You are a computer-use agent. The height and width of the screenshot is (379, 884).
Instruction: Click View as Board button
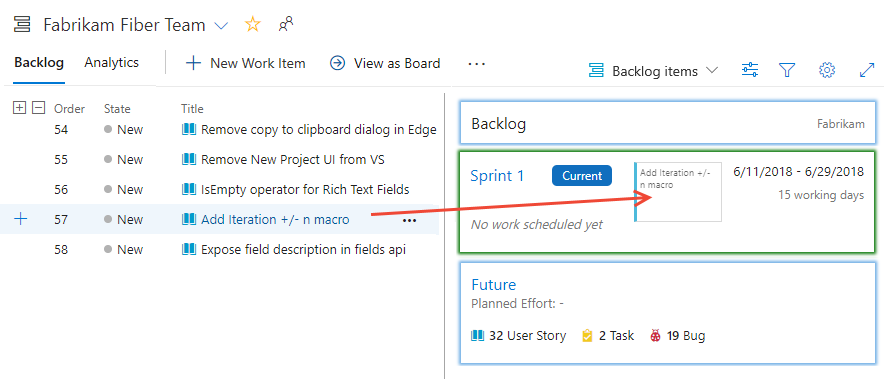click(x=385, y=63)
